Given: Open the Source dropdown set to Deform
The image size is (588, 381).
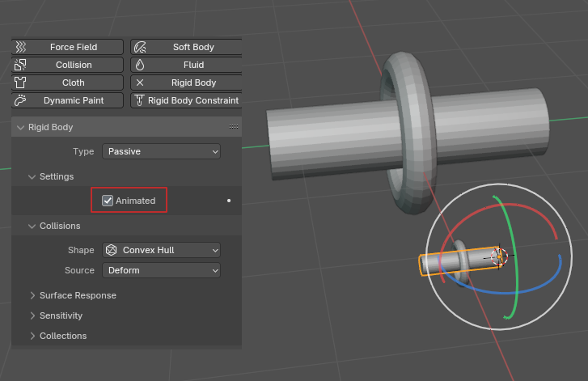Looking at the screenshot, I should point(161,270).
